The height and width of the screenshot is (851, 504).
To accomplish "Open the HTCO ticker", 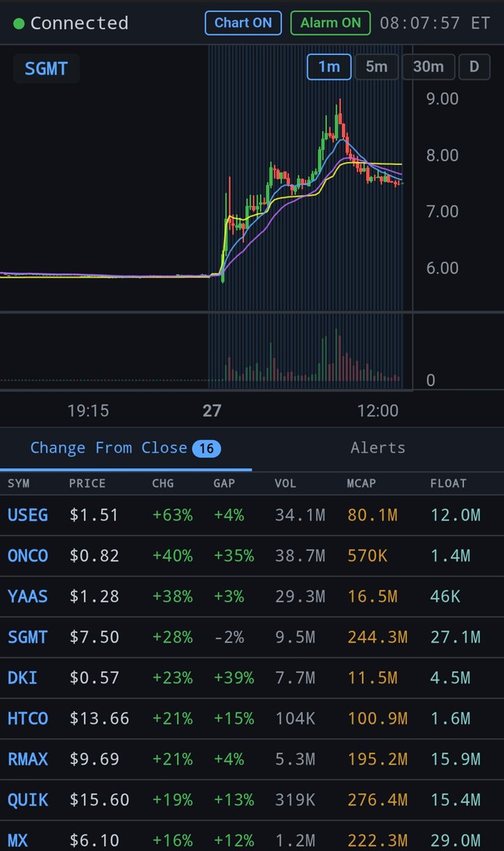I will 28,719.
